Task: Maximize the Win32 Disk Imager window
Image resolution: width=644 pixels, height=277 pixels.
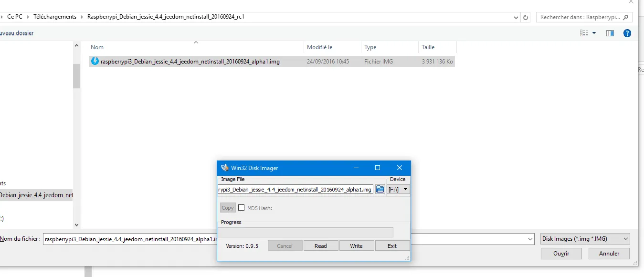Action: pos(378,168)
